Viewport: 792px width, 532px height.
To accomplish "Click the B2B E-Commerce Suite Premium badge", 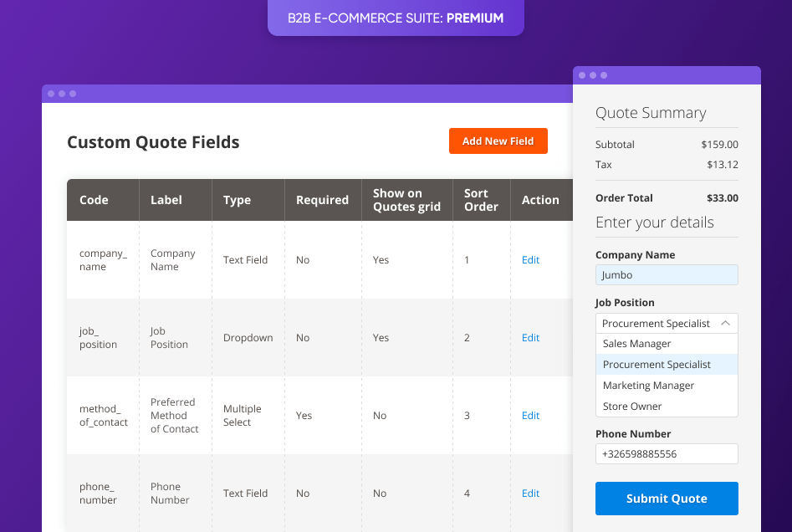I will pyautogui.click(x=395, y=18).
